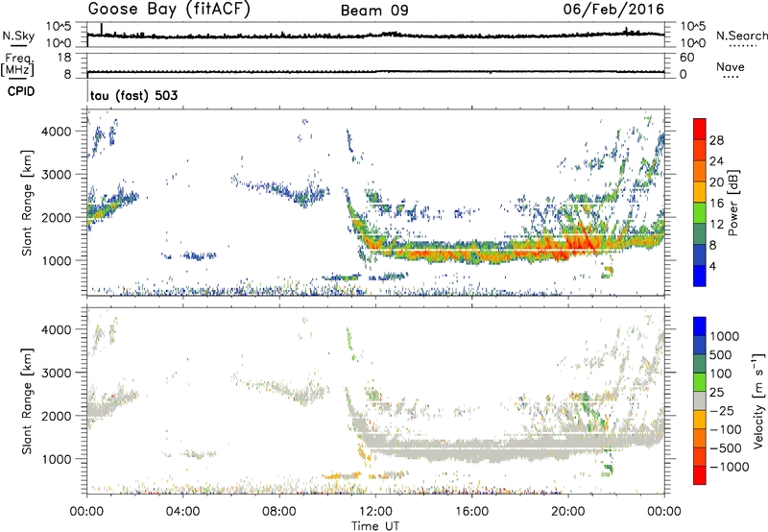Click the '16:00' time axis tick label

pyautogui.click(x=471, y=512)
